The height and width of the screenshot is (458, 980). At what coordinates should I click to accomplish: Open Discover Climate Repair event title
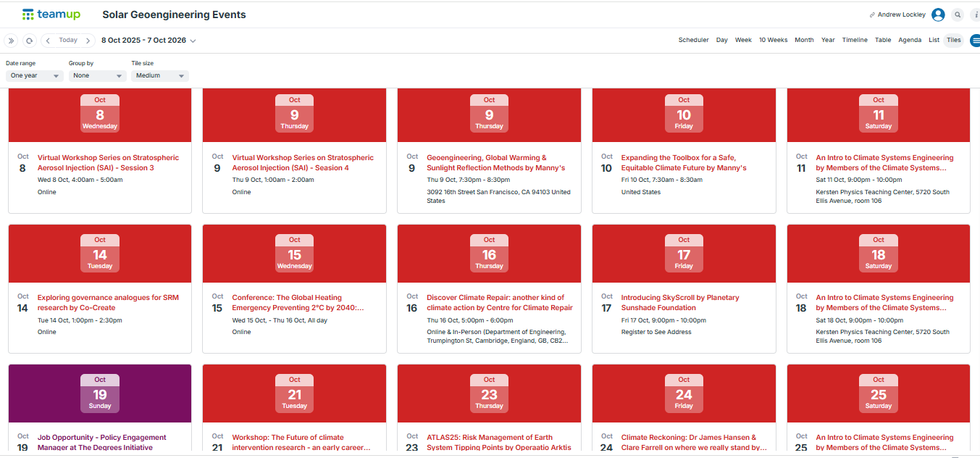500,303
